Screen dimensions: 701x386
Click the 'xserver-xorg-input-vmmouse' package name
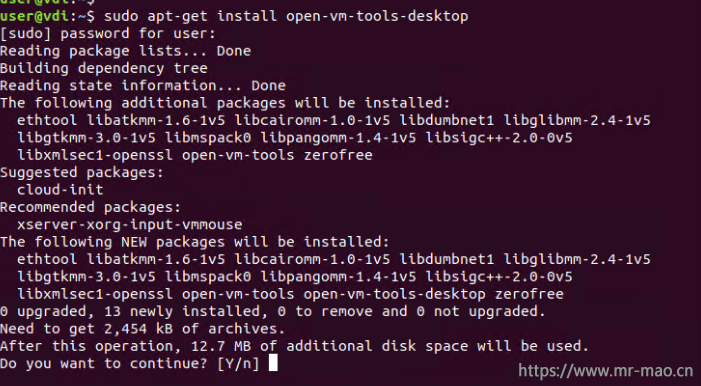[130, 225]
